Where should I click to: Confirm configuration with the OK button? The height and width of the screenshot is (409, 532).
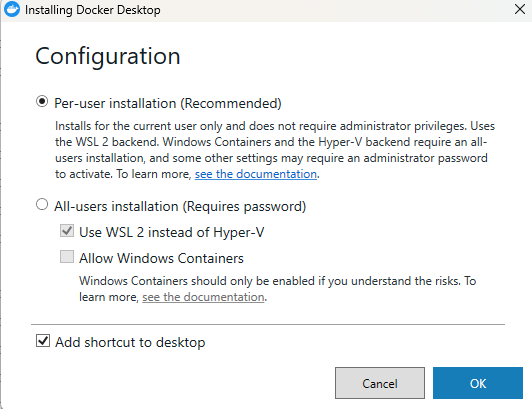tap(478, 383)
